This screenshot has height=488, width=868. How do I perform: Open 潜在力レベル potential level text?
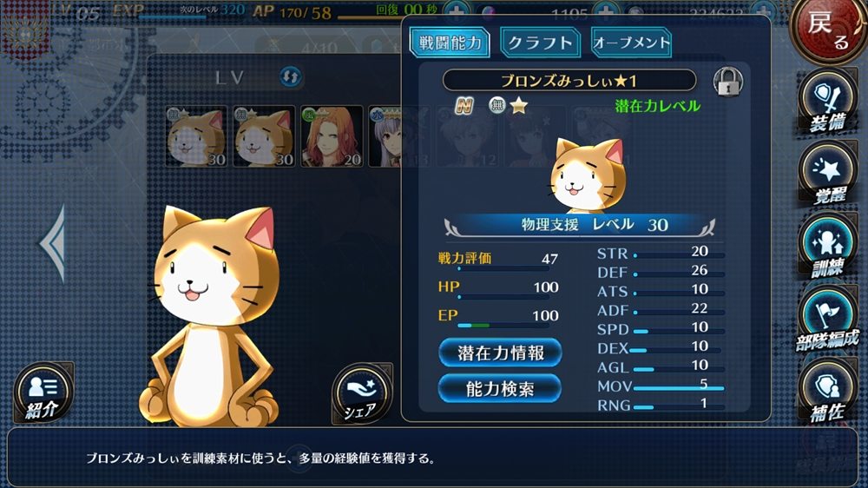pos(658,106)
